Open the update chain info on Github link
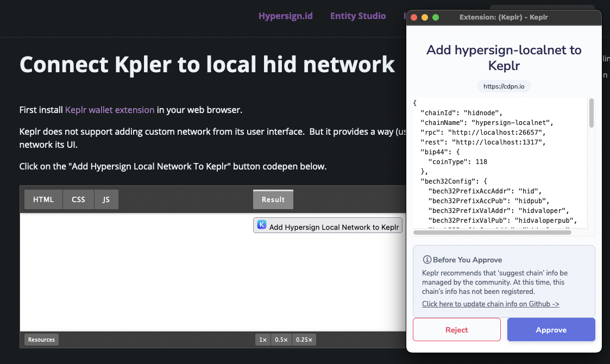 [490, 304]
